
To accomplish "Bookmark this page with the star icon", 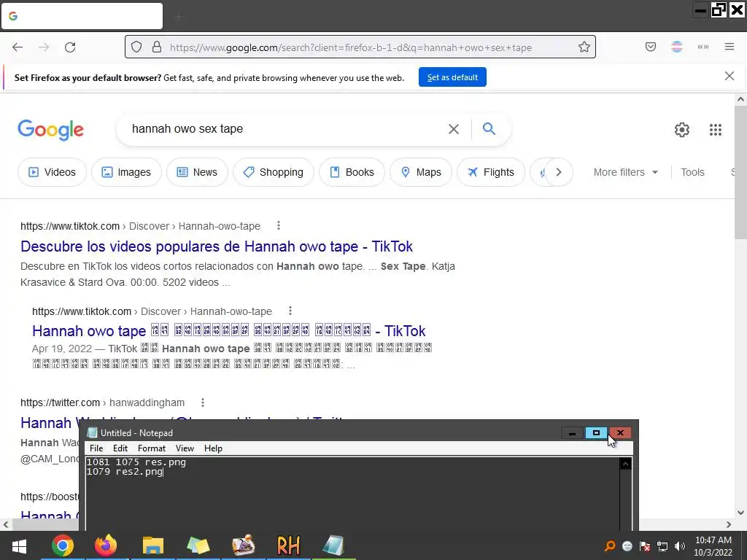I will [584, 47].
